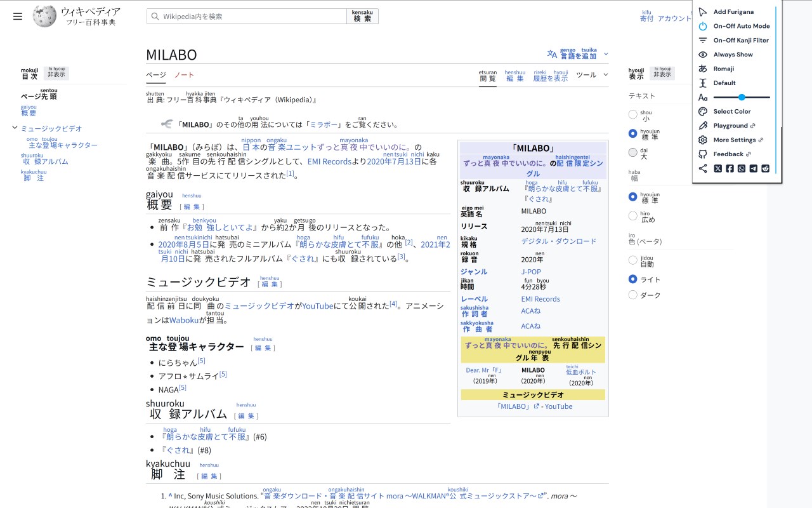Image resolution: width=812 pixels, height=508 pixels.
Task: Open the 寄付 donate link
Action: tap(646, 17)
